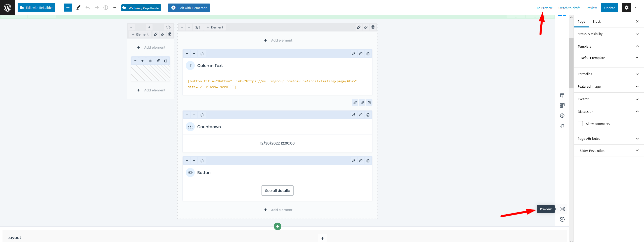Close the settings sidebar panel
This screenshot has width=644, height=242.
tap(637, 21)
